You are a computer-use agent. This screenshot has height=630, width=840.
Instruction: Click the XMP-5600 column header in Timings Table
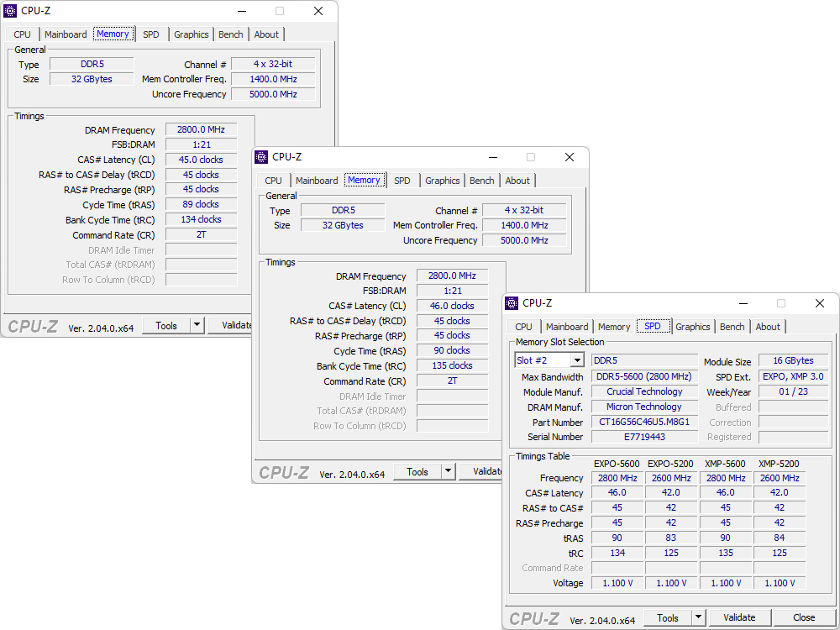click(x=726, y=464)
